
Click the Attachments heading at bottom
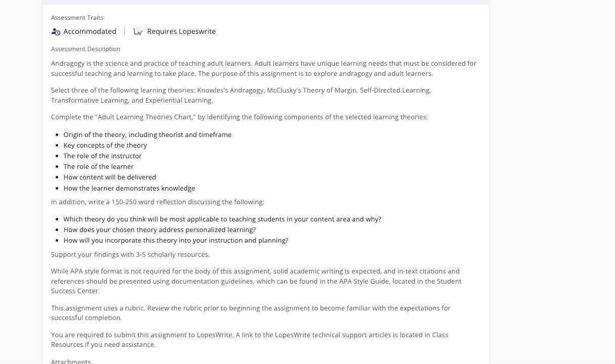(71, 361)
